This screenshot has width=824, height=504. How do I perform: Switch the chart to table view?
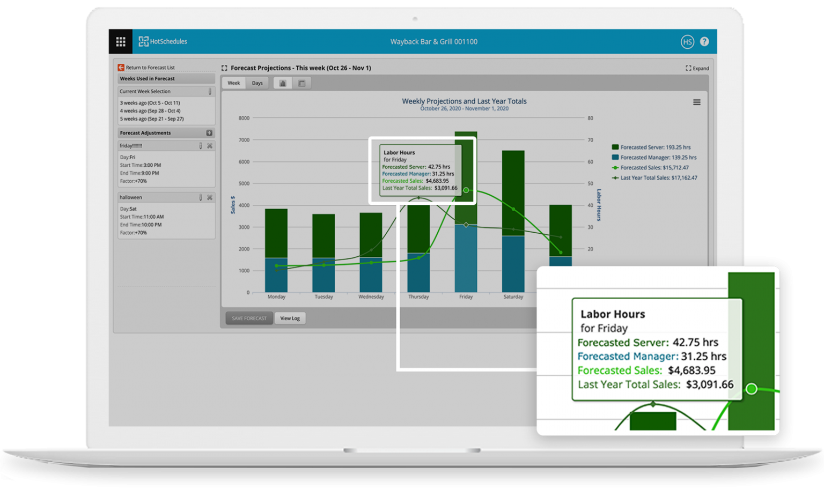pos(302,83)
